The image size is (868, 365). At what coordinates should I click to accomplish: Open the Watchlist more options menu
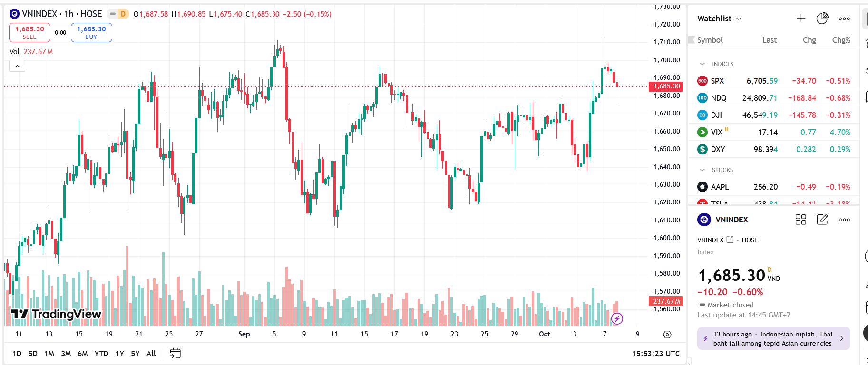click(x=844, y=19)
